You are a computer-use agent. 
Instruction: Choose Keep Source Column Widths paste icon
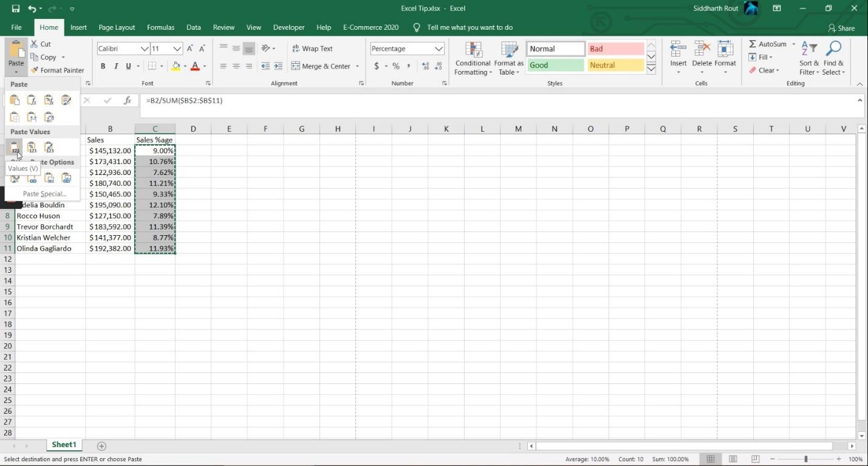(32, 117)
